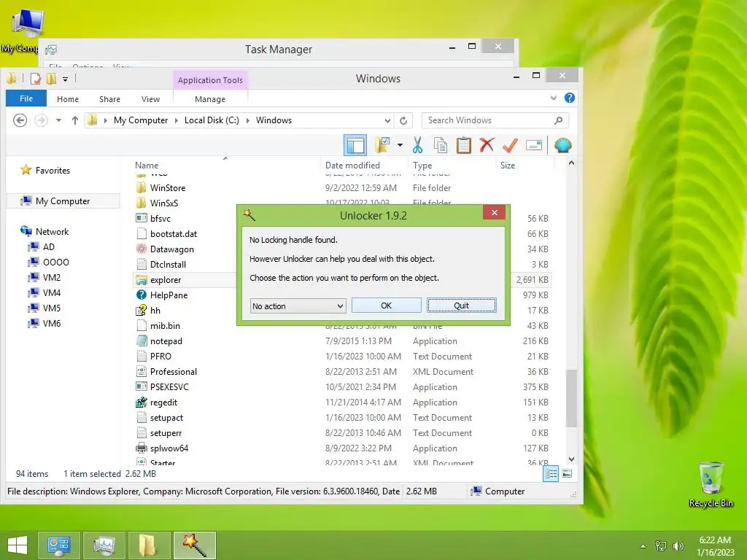
Task: Click the red X Delete icon
Action: [x=487, y=145]
